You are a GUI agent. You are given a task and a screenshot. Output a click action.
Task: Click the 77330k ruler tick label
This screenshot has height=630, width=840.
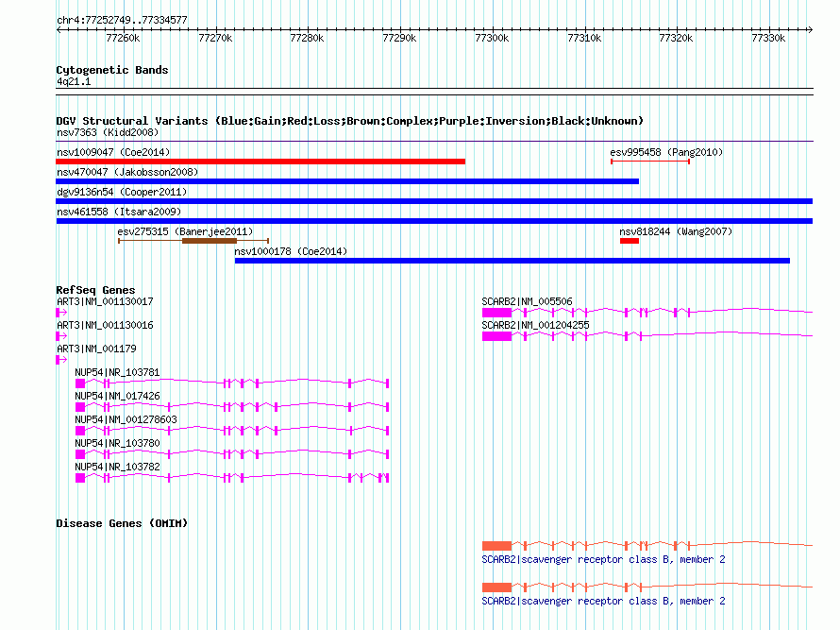coord(768,38)
